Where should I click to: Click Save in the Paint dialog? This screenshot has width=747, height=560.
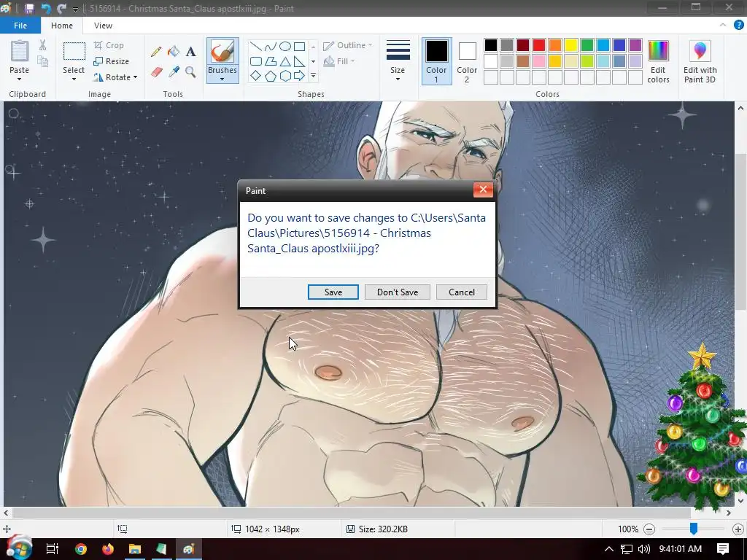(333, 292)
